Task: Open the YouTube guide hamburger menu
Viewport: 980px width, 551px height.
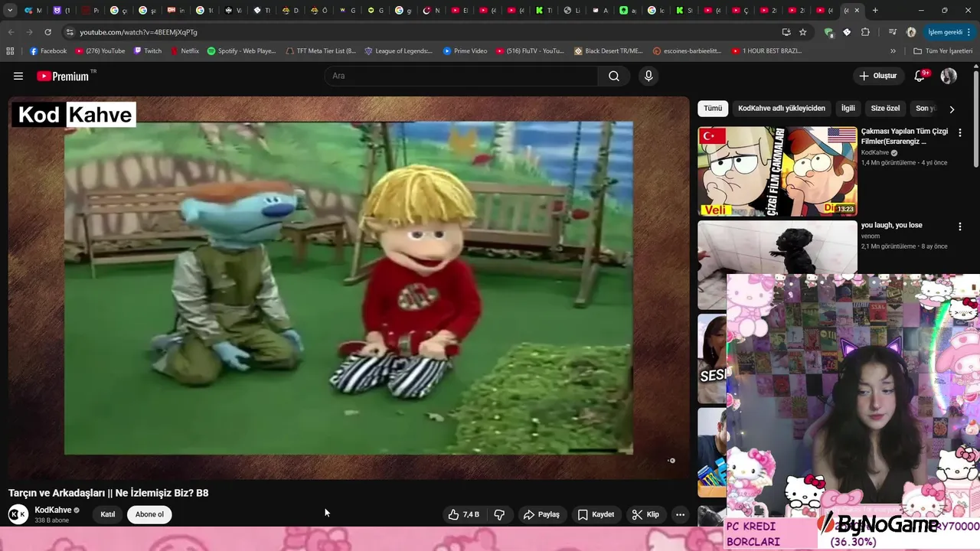Action: click(18, 76)
